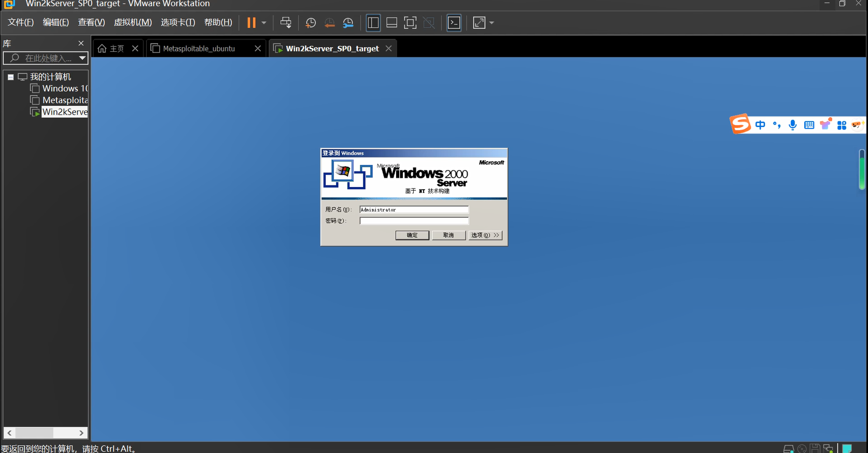Open the 虚拟机(M) menu
This screenshot has height=453, width=868.
133,22
